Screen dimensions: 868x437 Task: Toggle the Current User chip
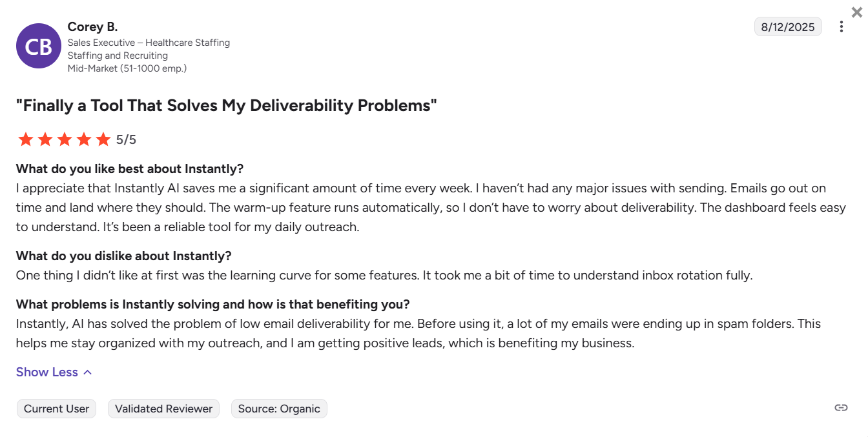pyautogui.click(x=56, y=408)
